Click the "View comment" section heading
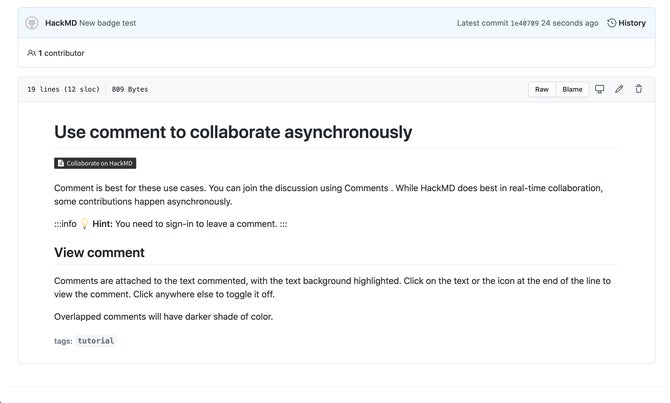670x403 pixels. click(x=99, y=253)
